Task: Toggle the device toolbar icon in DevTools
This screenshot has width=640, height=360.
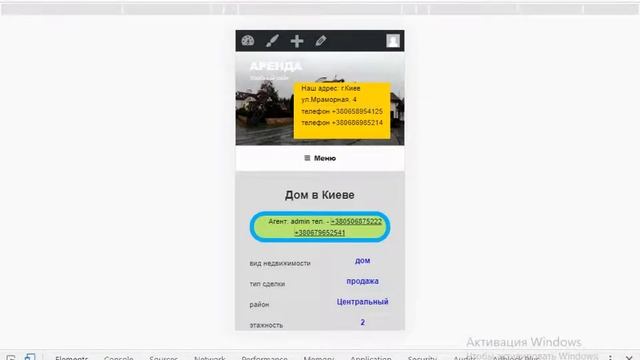Action: click(x=30, y=357)
